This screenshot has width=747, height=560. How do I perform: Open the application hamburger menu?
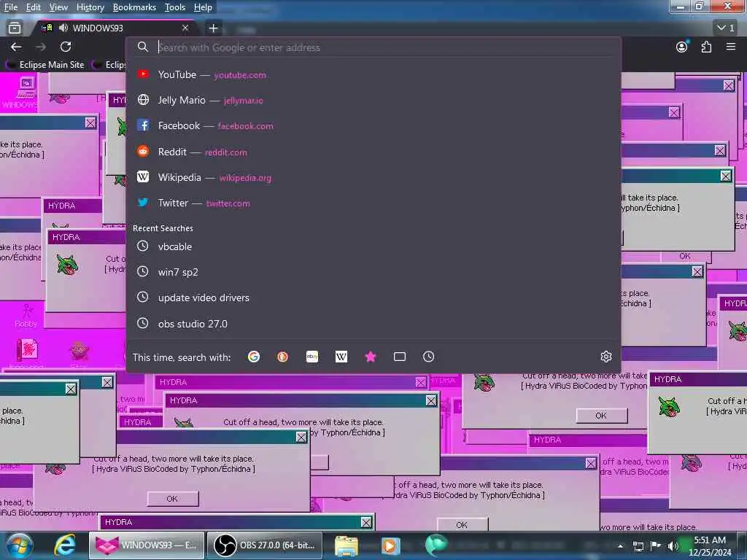[731, 47]
